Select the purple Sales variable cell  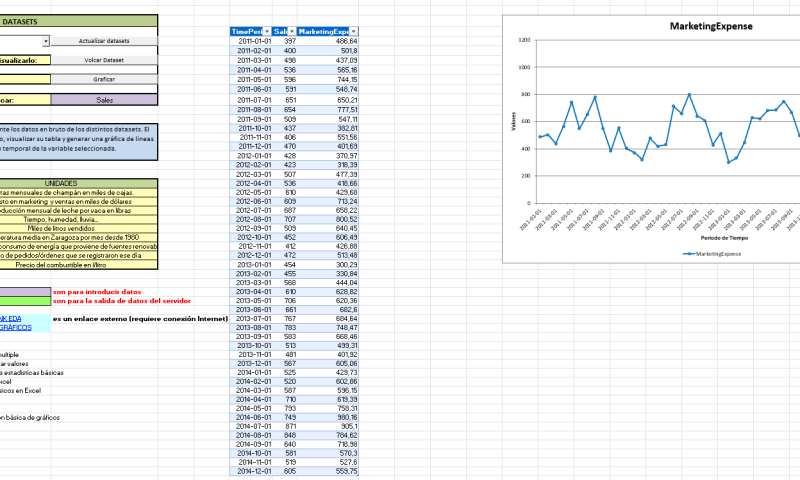[104, 99]
